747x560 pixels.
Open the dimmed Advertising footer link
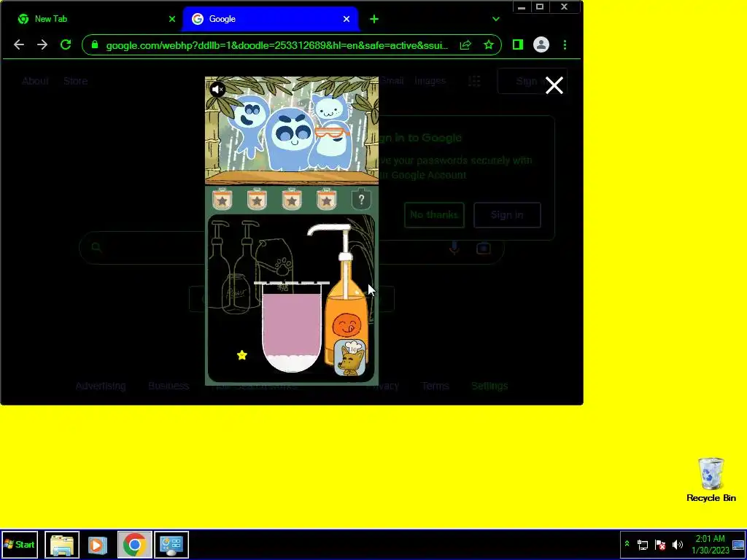(101, 386)
